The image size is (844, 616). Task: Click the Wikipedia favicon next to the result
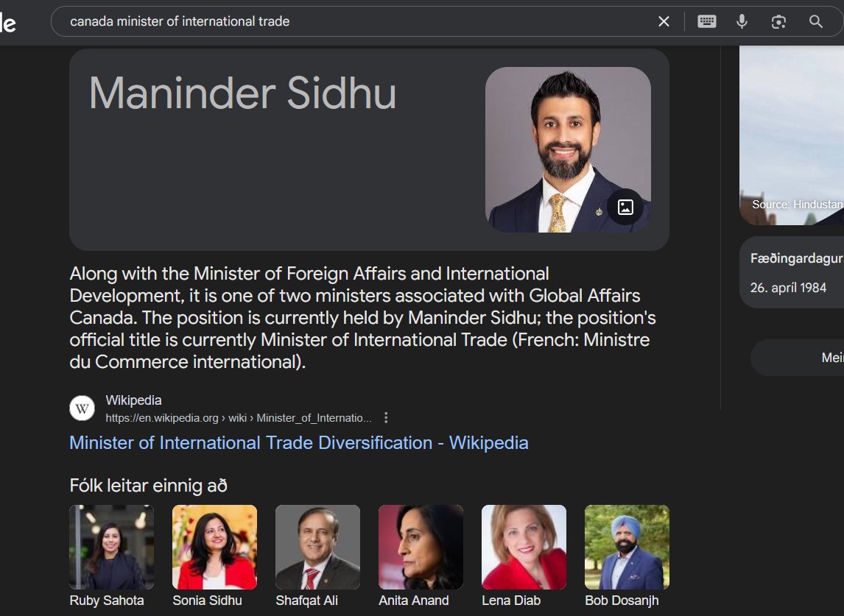tap(82, 408)
